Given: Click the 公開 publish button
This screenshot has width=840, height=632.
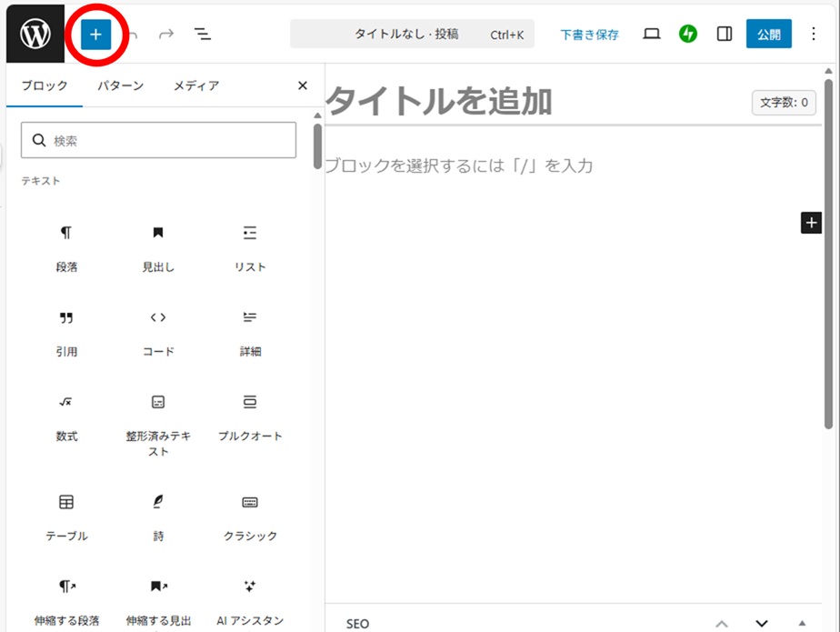Looking at the screenshot, I should (x=769, y=35).
